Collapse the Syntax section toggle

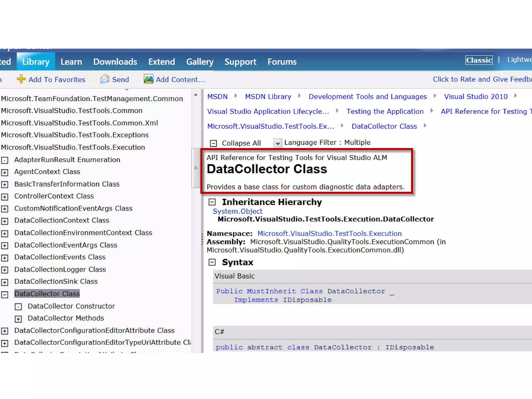pos(212,262)
